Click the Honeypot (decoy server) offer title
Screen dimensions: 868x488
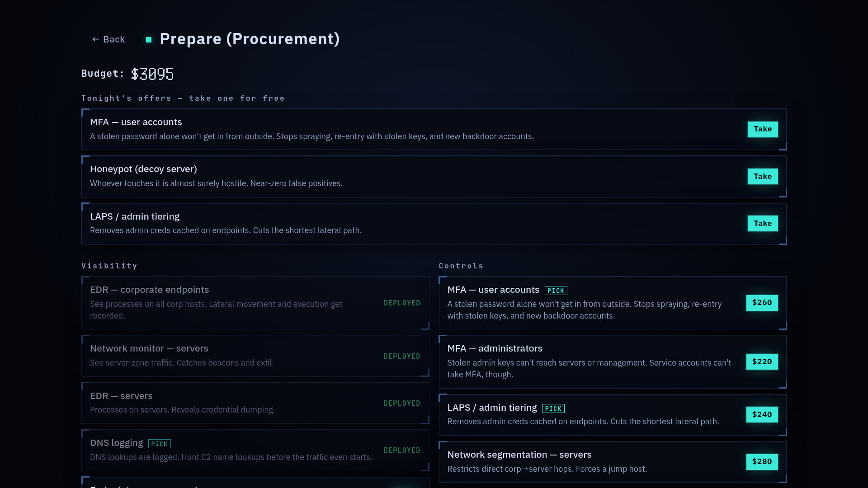(x=143, y=169)
